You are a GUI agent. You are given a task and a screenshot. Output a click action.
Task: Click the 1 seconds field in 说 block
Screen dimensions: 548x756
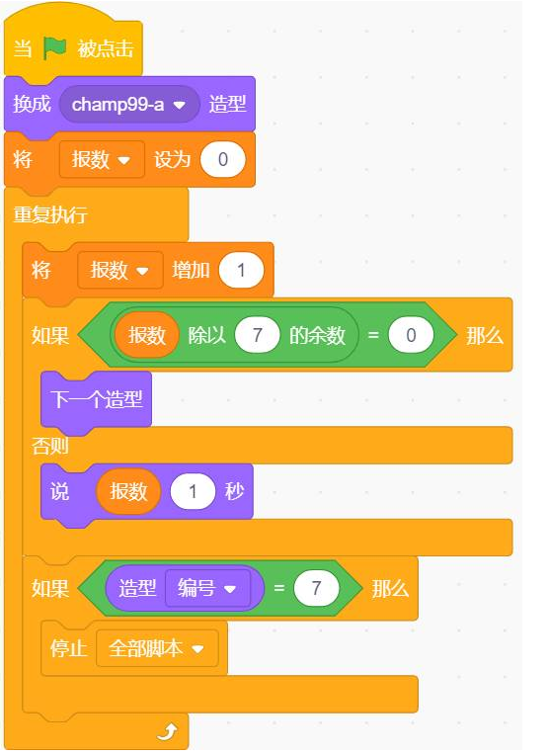coord(193,492)
